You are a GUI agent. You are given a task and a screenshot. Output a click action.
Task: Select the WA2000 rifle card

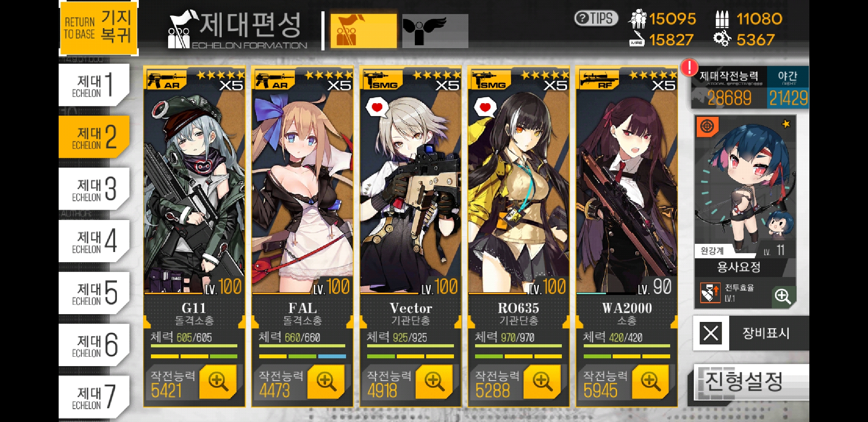tap(626, 236)
